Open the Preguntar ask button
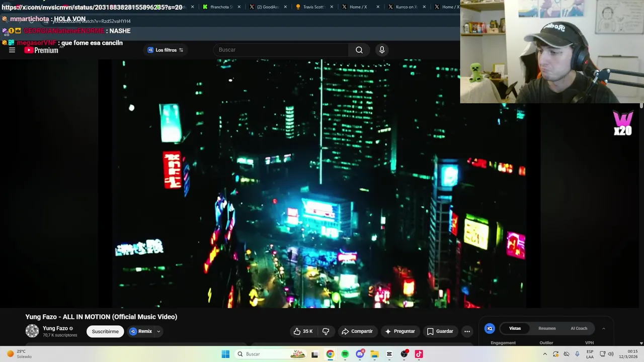644x362 pixels. pos(400,331)
